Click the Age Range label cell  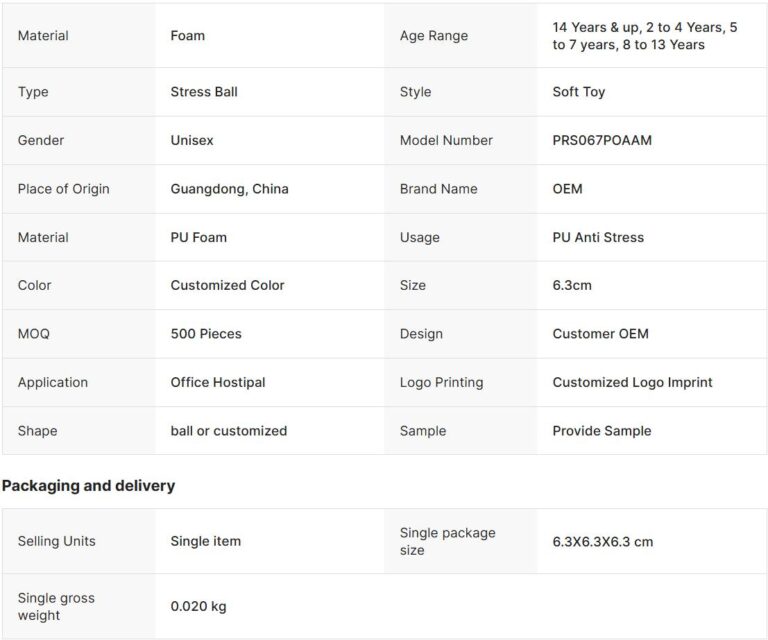pyautogui.click(x=433, y=36)
